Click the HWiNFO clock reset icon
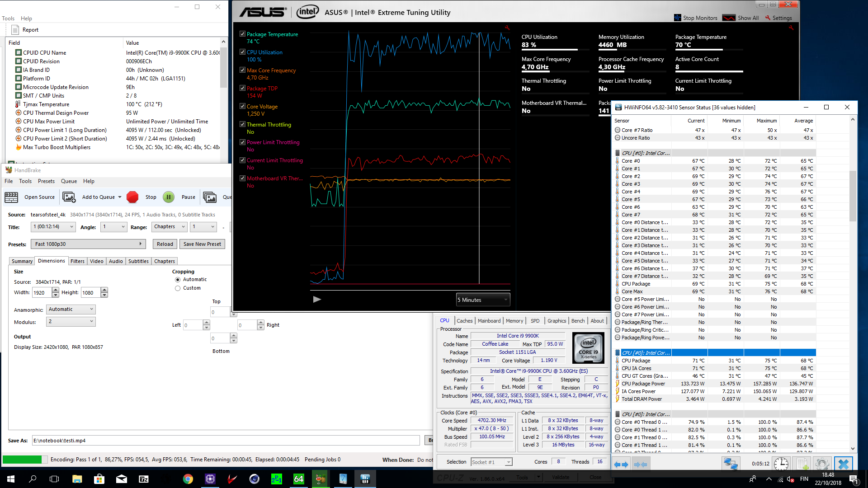The image size is (868, 488). [781, 464]
